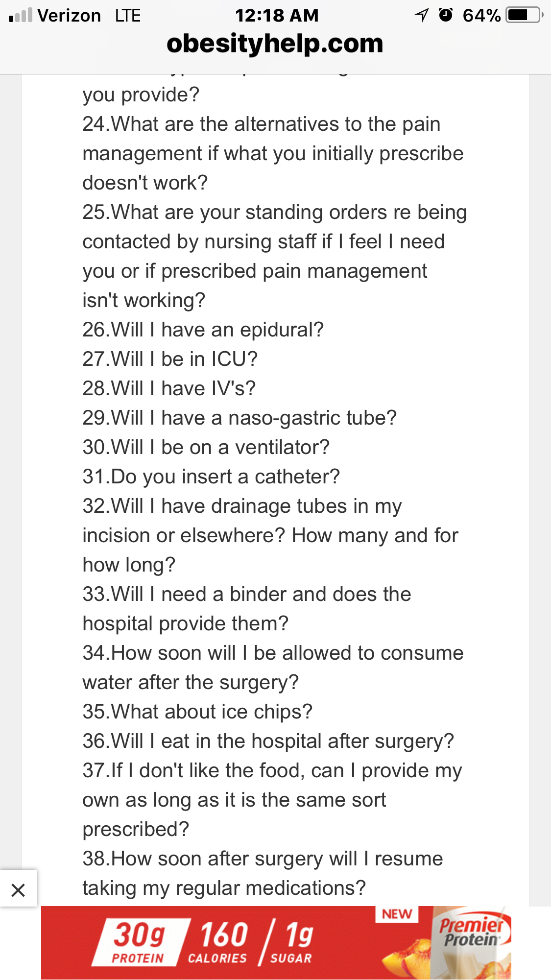Tap the obesityhelp.com address bar
The width and height of the screenshot is (551, 980).
coord(275,44)
